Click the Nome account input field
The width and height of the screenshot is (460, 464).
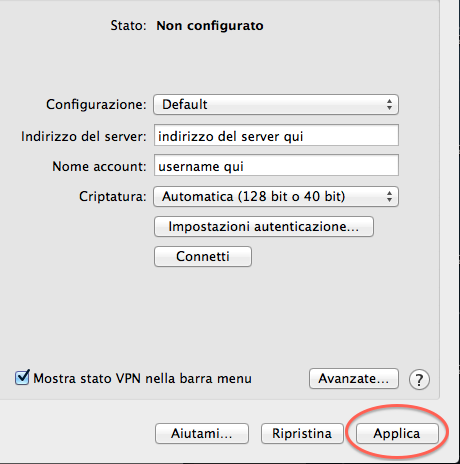point(276,165)
